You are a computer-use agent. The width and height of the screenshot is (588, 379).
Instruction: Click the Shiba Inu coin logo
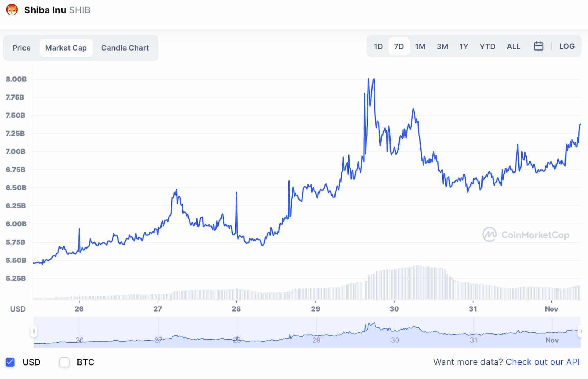click(x=13, y=10)
